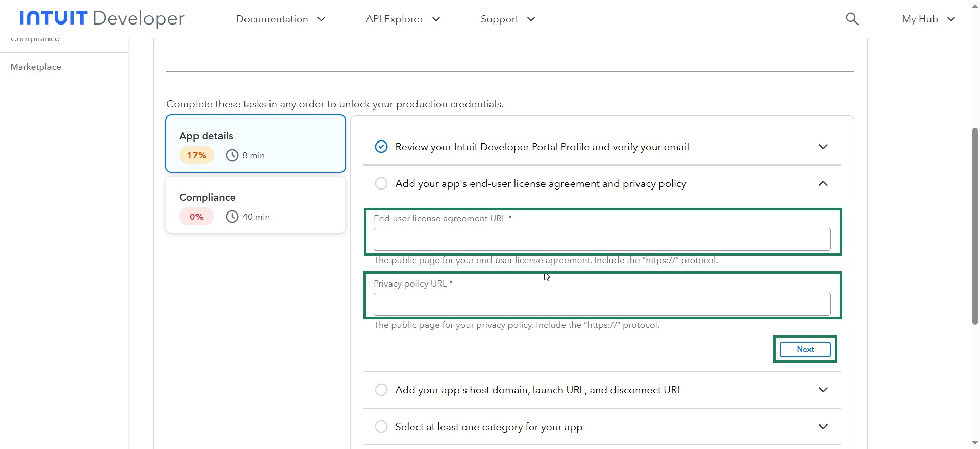Expand the host domain and launch URL section
The width and height of the screenshot is (980, 449).
pos(823,390)
